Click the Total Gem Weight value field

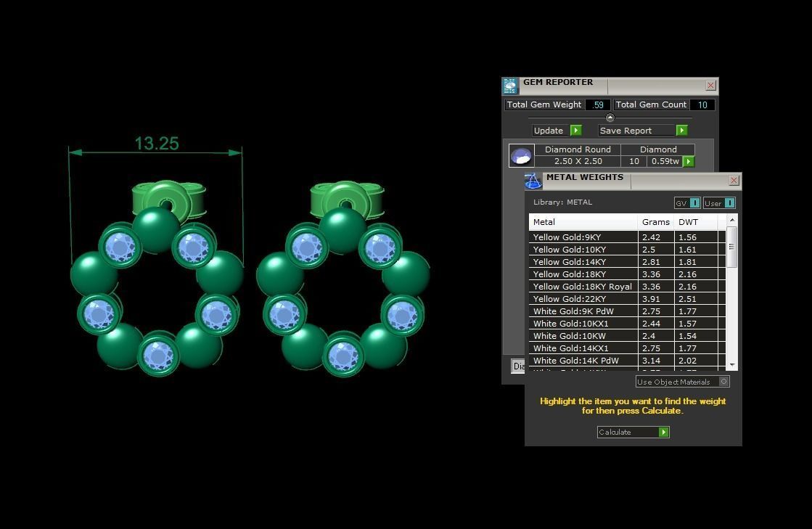click(598, 104)
